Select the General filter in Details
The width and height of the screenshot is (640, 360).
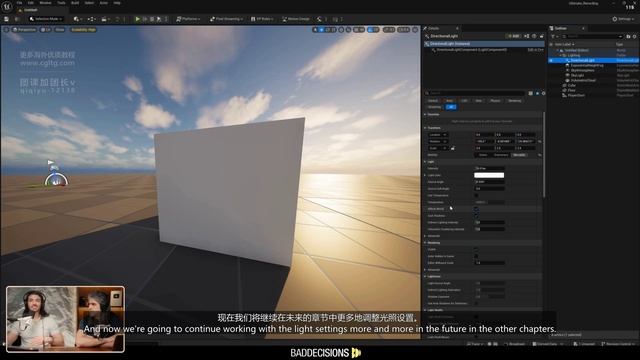pos(433,100)
